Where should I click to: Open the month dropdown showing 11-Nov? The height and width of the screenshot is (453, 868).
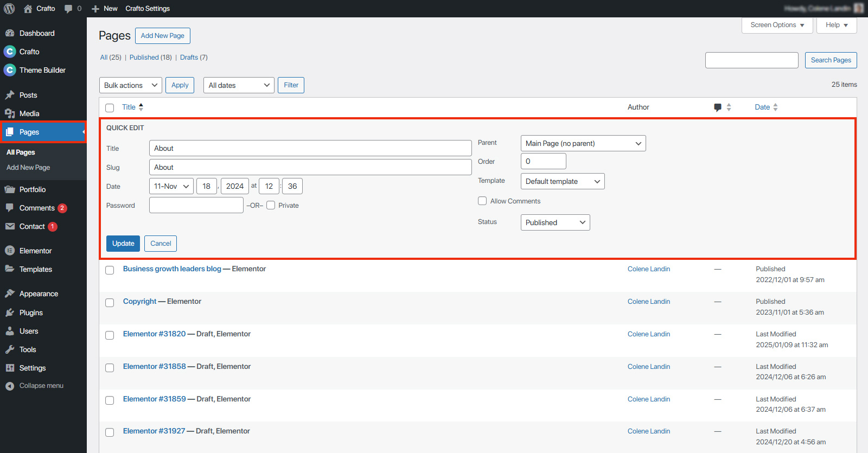click(171, 186)
